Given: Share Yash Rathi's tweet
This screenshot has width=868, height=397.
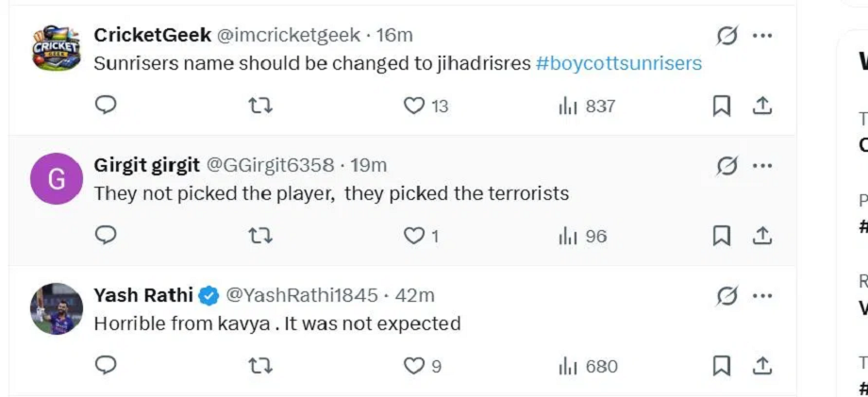Looking at the screenshot, I should click(x=762, y=366).
